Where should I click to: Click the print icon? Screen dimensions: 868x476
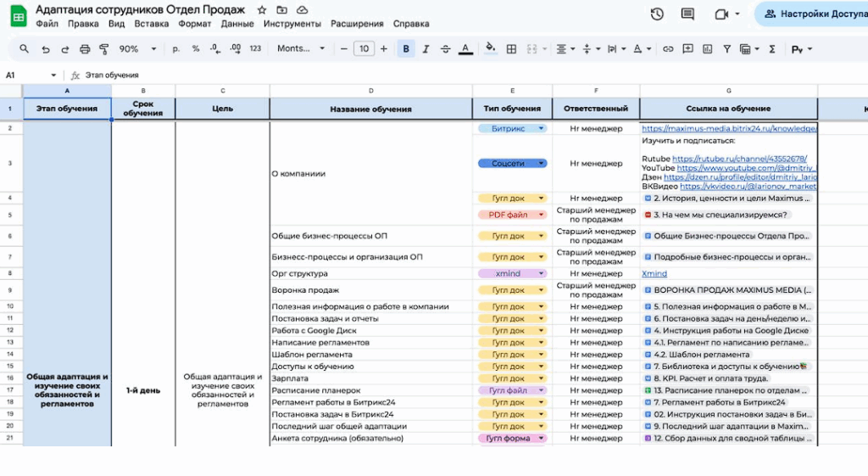tap(83, 49)
